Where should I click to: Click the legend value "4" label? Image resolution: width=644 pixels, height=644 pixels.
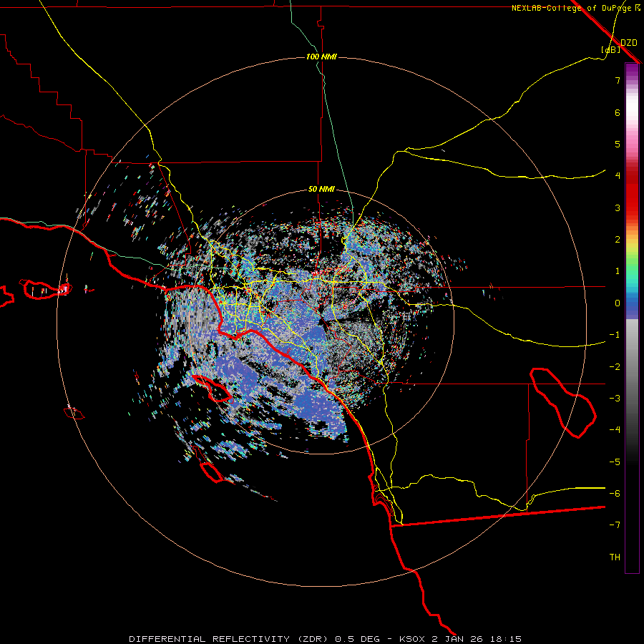point(618,175)
